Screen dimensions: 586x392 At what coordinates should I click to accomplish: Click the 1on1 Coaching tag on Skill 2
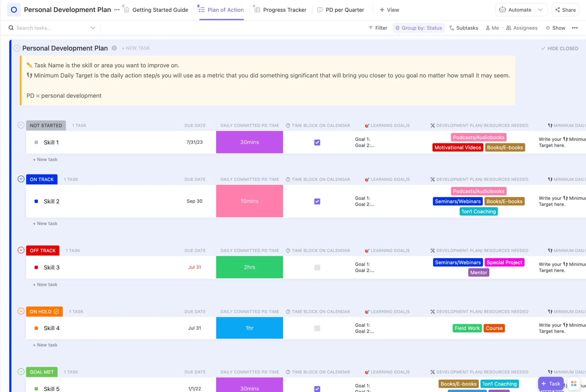[x=478, y=211]
